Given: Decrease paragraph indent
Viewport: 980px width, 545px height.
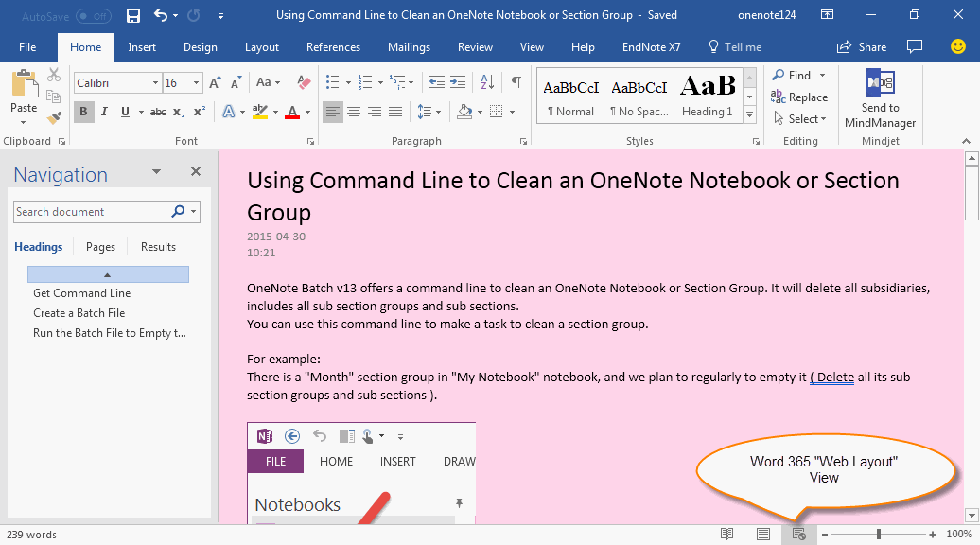Looking at the screenshot, I should point(437,82).
